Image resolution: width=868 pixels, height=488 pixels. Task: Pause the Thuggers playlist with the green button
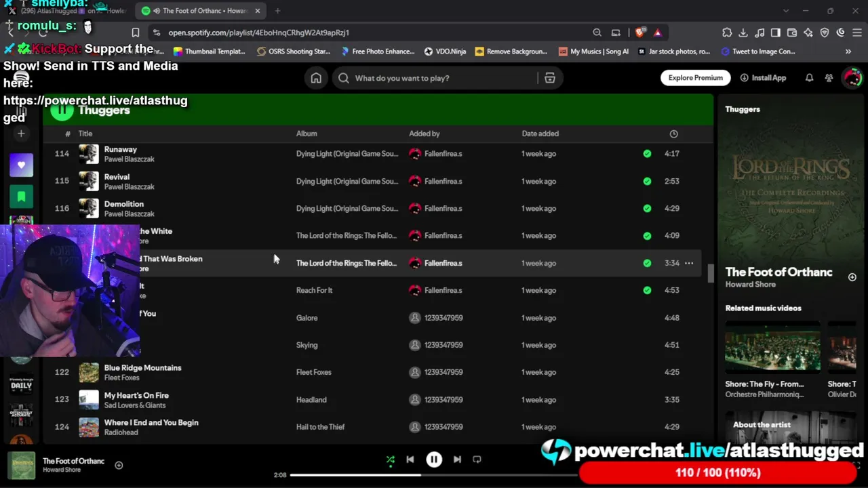pos(62,110)
